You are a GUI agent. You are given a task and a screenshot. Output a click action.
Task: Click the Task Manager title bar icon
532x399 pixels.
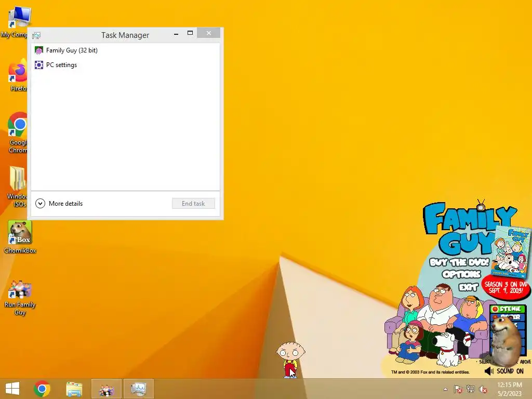point(37,35)
